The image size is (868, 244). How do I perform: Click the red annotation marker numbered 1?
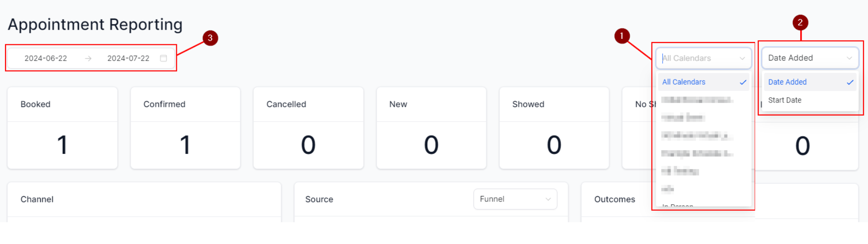point(622,36)
